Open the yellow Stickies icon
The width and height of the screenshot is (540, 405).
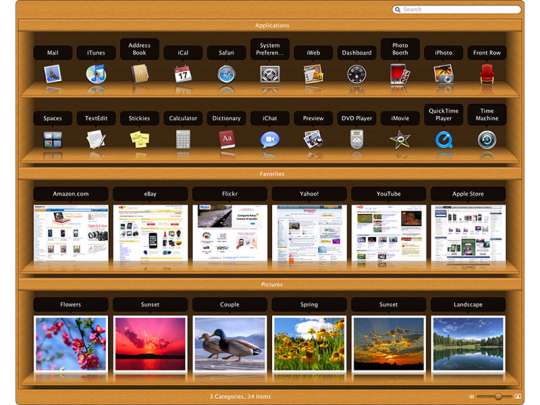pyautogui.click(x=139, y=139)
